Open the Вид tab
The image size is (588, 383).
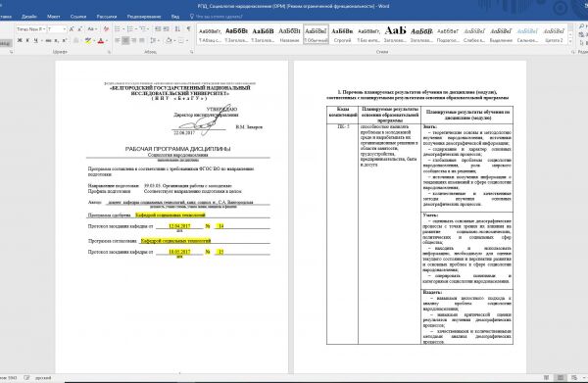175,17
